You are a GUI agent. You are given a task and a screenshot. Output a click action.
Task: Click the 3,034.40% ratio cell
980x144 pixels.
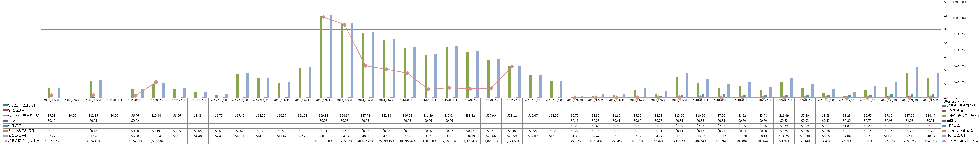click(x=93, y=141)
